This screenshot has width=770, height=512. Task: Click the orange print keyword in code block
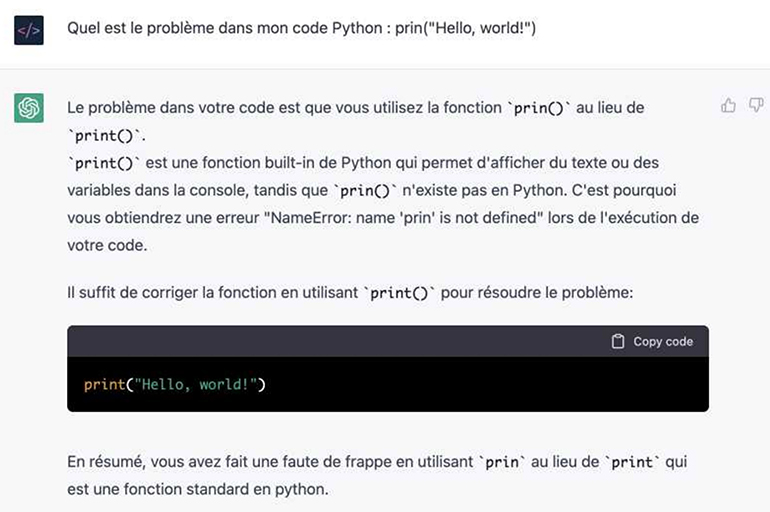pyautogui.click(x=104, y=384)
